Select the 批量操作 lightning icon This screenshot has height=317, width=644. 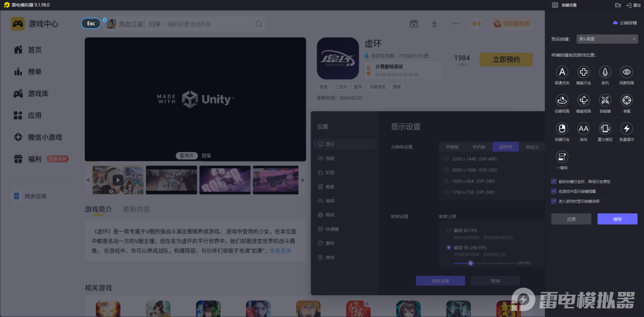(x=627, y=129)
